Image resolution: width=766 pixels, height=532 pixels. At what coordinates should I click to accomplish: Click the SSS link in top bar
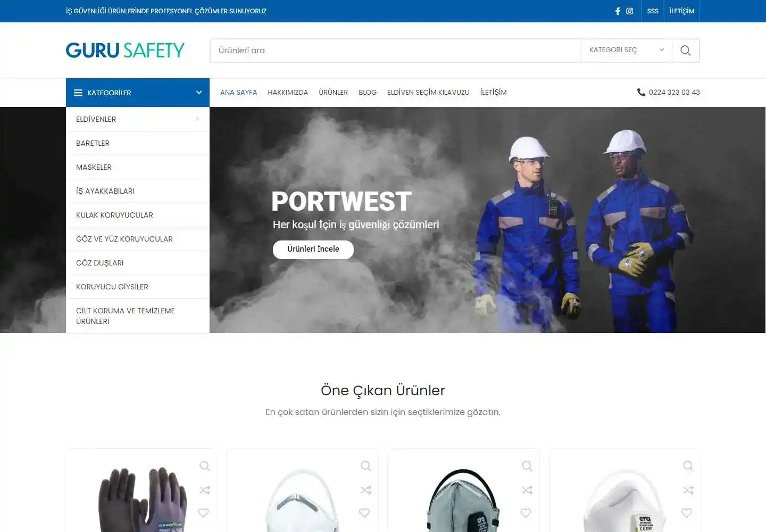(x=653, y=11)
